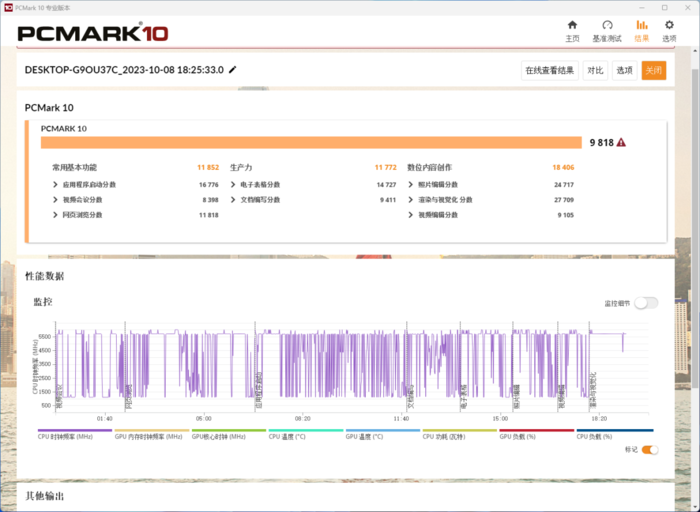Open the 主页 home icon
This screenshot has width=700, height=512.
[572, 31]
